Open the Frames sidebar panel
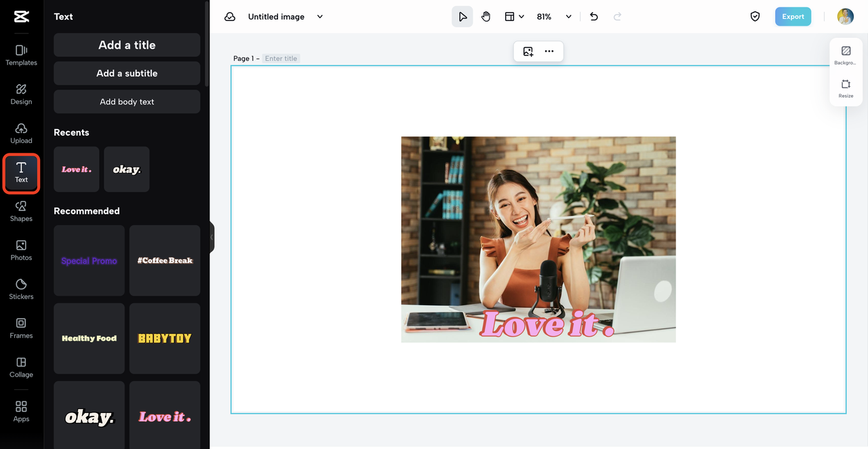868x449 pixels. pyautogui.click(x=21, y=328)
